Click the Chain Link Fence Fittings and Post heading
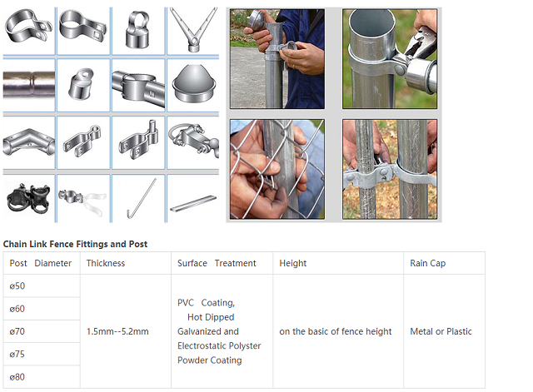The image size is (533, 392). click(x=75, y=244)
